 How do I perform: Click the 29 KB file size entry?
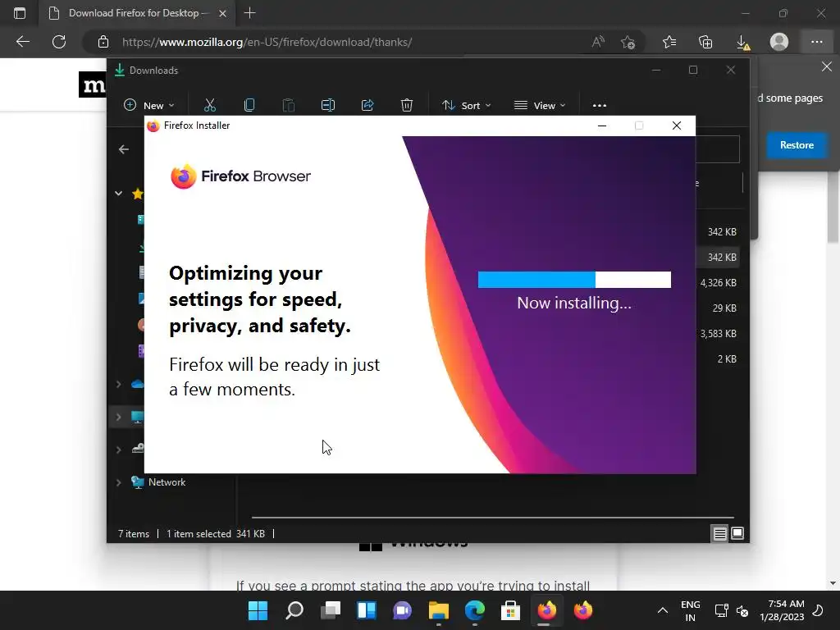[x=724, y=308]
